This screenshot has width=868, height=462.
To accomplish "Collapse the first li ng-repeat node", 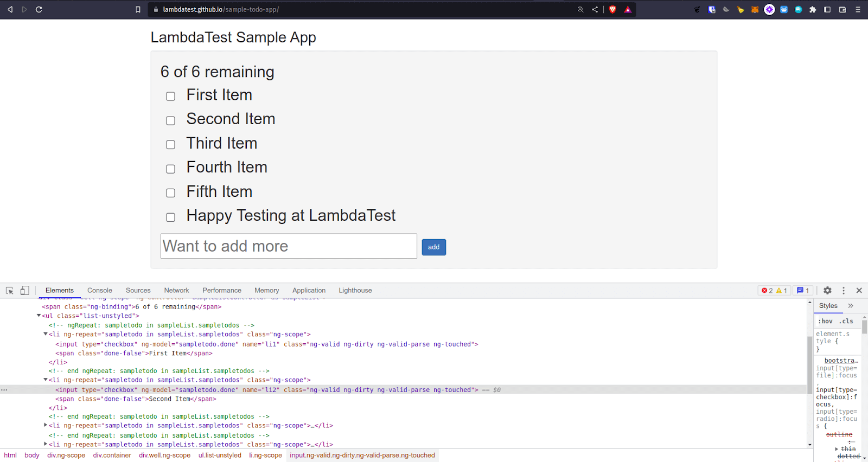I will 46,335.
